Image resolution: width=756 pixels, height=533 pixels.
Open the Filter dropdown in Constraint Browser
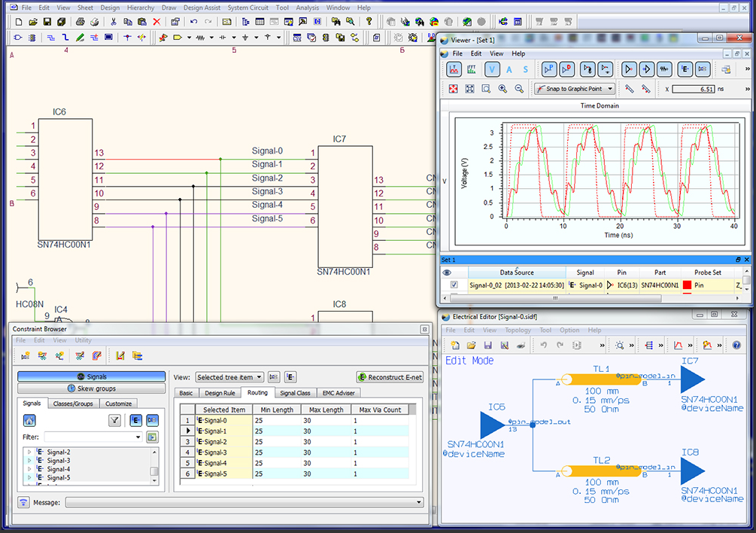(x=138, y=437)
